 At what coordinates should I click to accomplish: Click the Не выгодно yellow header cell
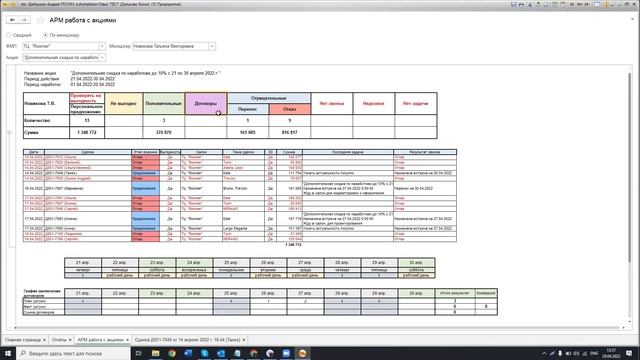pos(124,104)
